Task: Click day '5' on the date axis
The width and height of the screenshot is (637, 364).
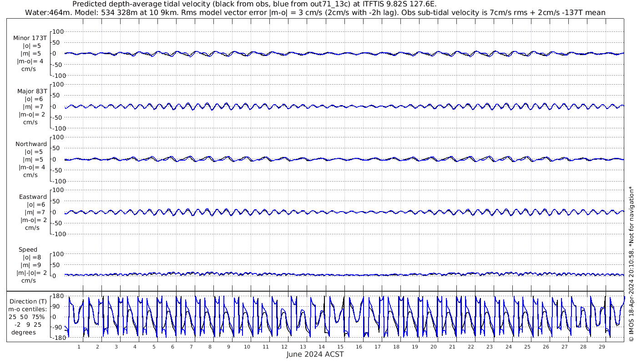Action: 154,346
